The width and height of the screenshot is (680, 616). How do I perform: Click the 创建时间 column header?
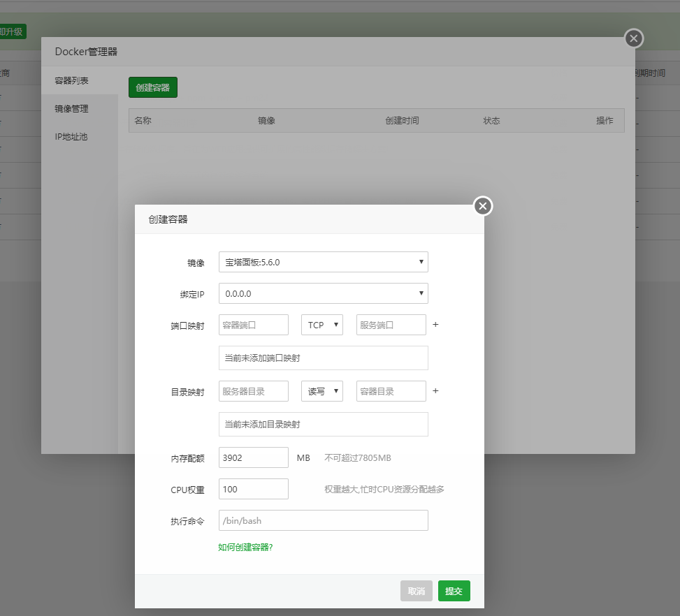[x=402, y=121]
